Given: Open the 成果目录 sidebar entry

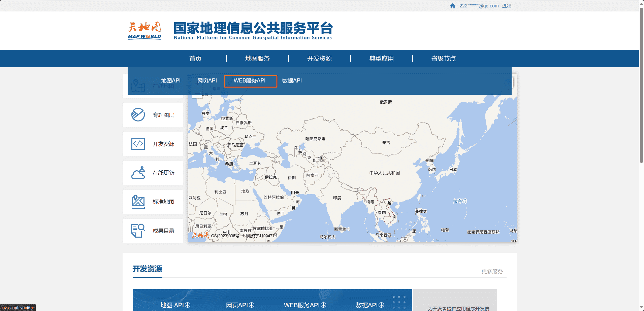Looking at the screenshot, I should point(153,231).
